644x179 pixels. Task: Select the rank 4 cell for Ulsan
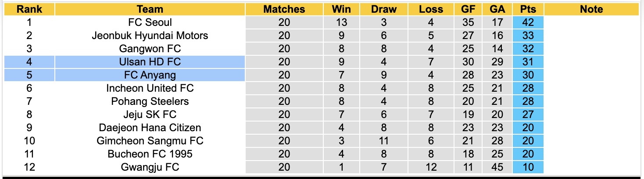tap(29, 62)
